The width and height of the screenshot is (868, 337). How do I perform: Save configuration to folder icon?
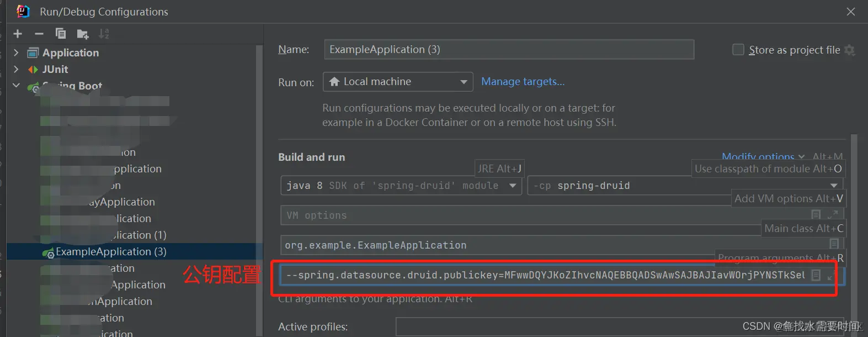[x=83, y=34]
